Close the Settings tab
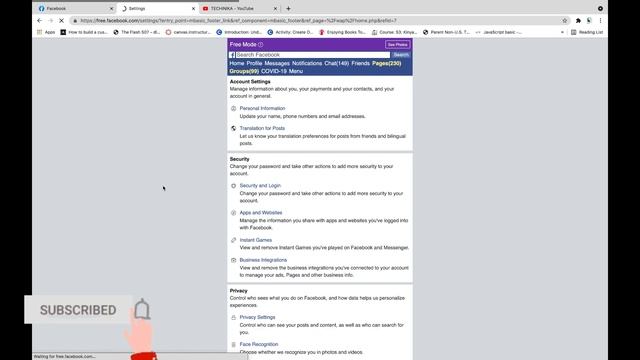The width and height of the screenshot is (640, 360). 193,9
